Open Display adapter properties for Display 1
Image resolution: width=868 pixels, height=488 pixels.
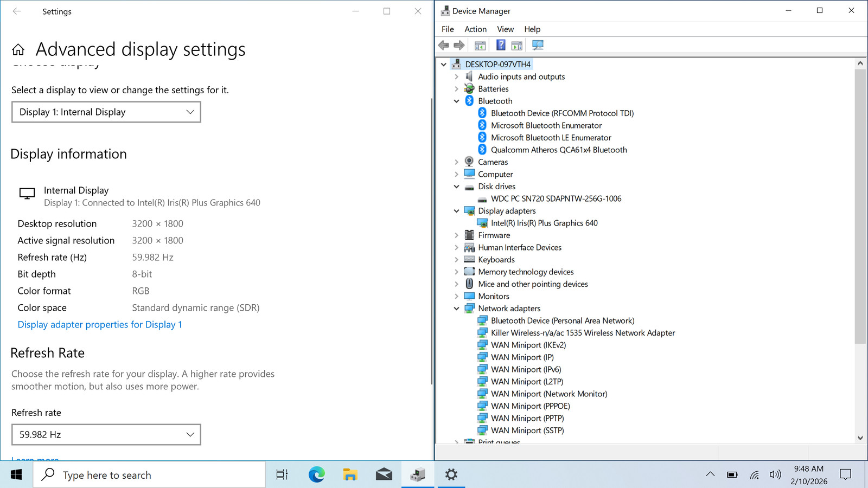click(x=100, y=324)
